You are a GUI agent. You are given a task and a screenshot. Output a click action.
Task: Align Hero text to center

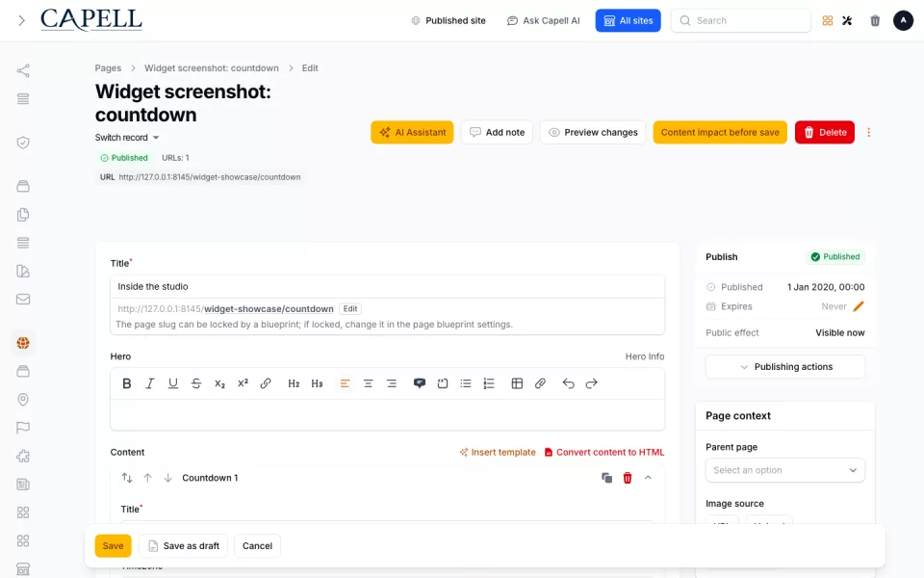pyautogui.click(x=369, y=383)
